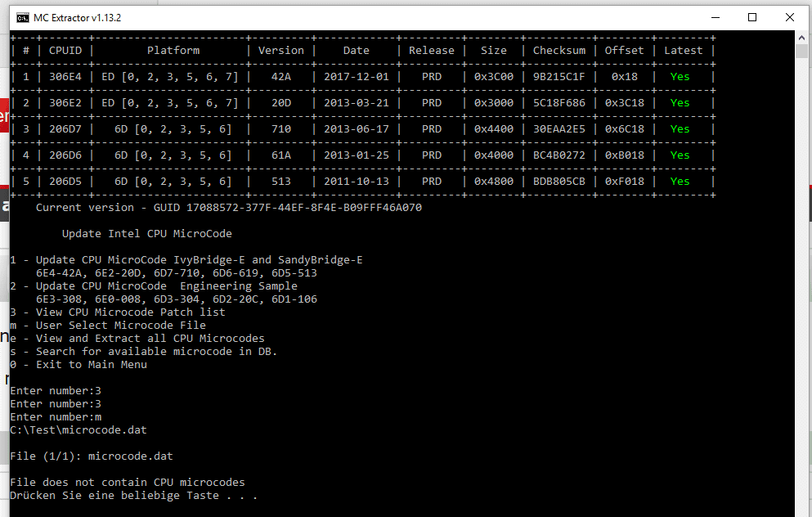
Task: Close the MC Extractor window
Action: (x=790, y=18)
